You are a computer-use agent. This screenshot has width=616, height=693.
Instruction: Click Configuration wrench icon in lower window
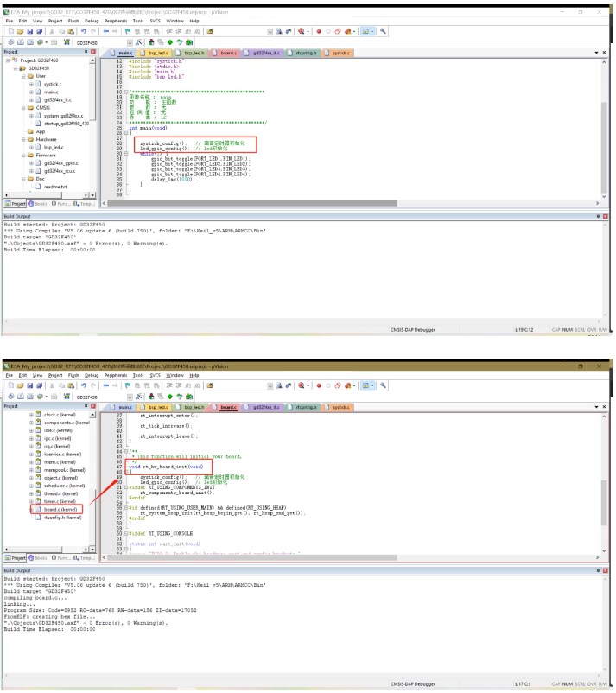point(383,386)
